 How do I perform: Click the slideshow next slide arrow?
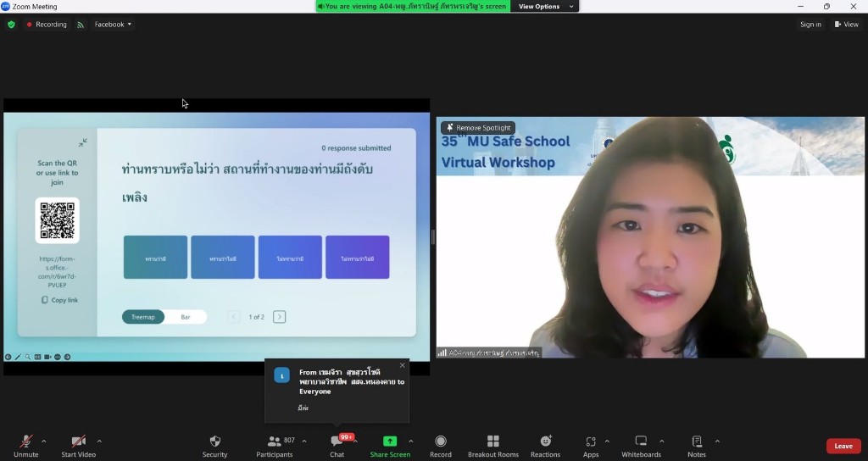68,357
